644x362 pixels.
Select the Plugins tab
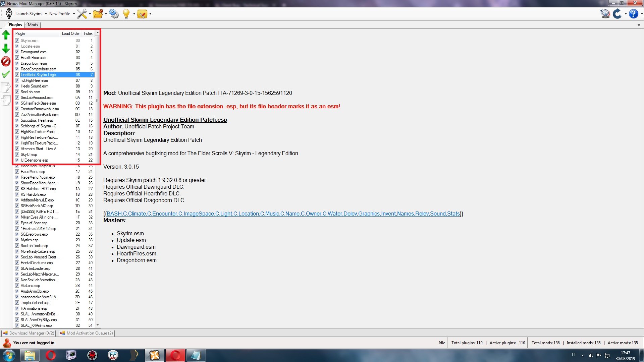(x=15, y=25)
